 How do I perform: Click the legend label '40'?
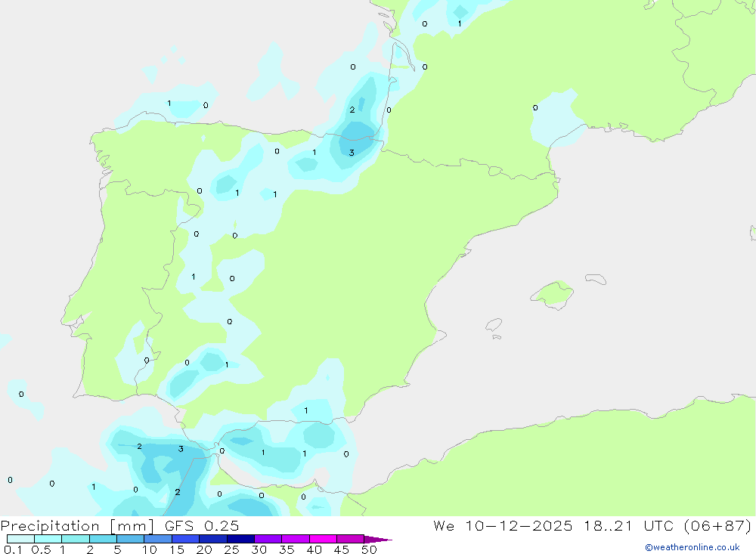[314, 549]
